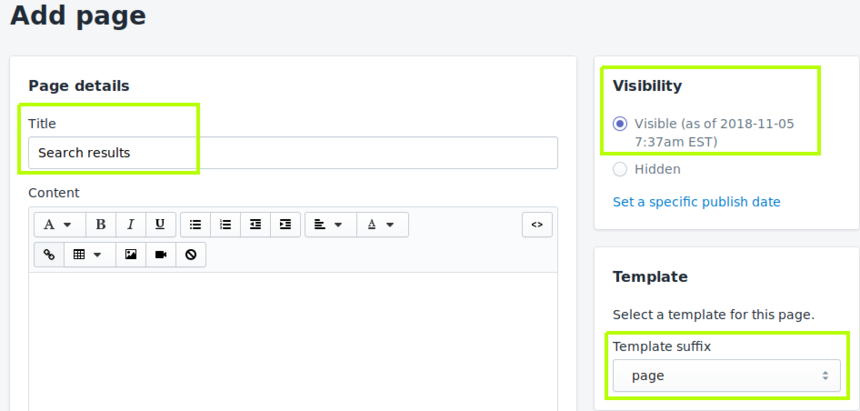The height and width of the screenshot is (411, 860).
Task: Select the Hidden radio option
Action: point(620,169)
